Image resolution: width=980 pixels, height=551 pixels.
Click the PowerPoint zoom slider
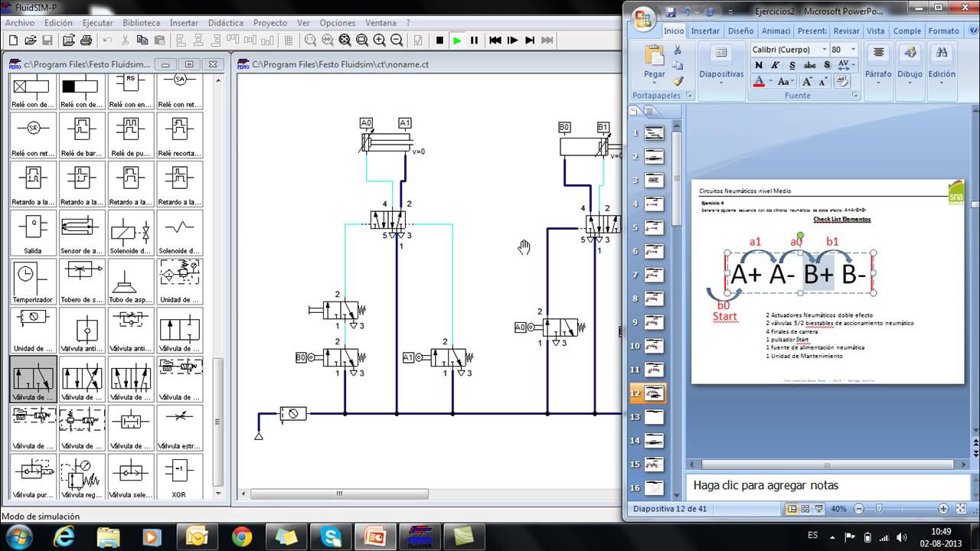click(x=879, y=509)
